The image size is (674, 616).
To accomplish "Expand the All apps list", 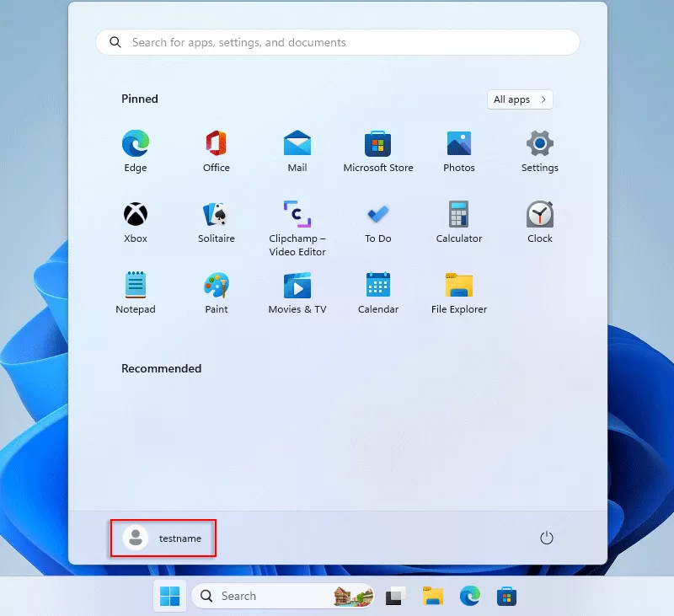I will (x=520, y=99).
